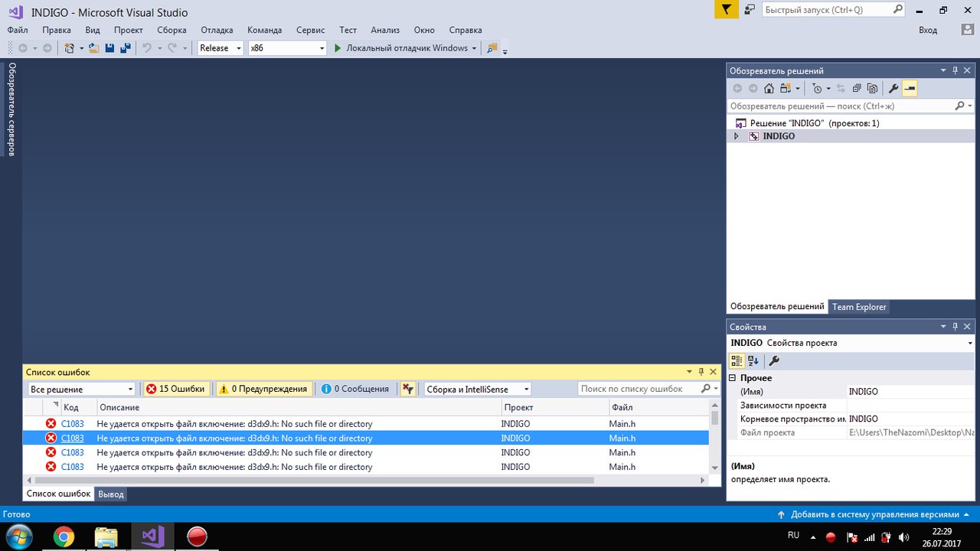Sort properties alphabetically in the Properties panel

click(753, 361)
